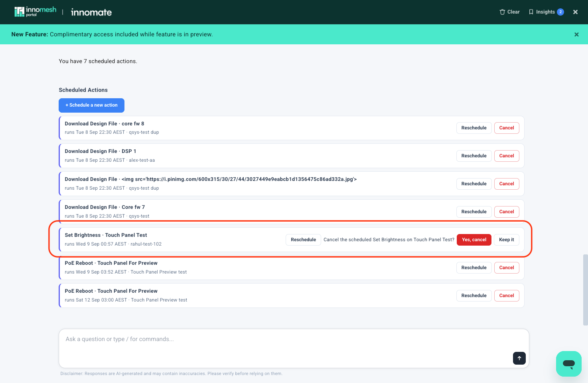Cancel the img src design file action
588x383 pixels.
tap(507, 184)
